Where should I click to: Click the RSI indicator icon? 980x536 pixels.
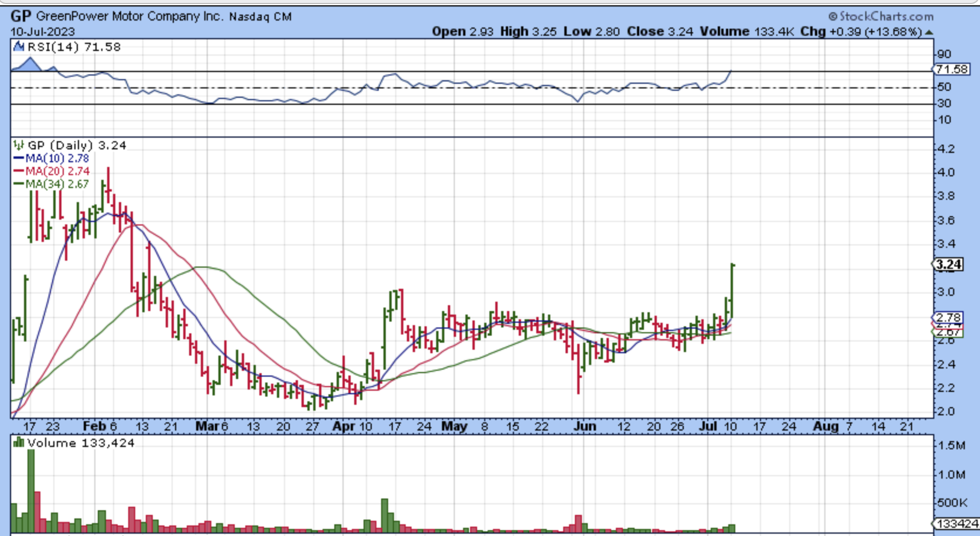(x=18, y=47)
